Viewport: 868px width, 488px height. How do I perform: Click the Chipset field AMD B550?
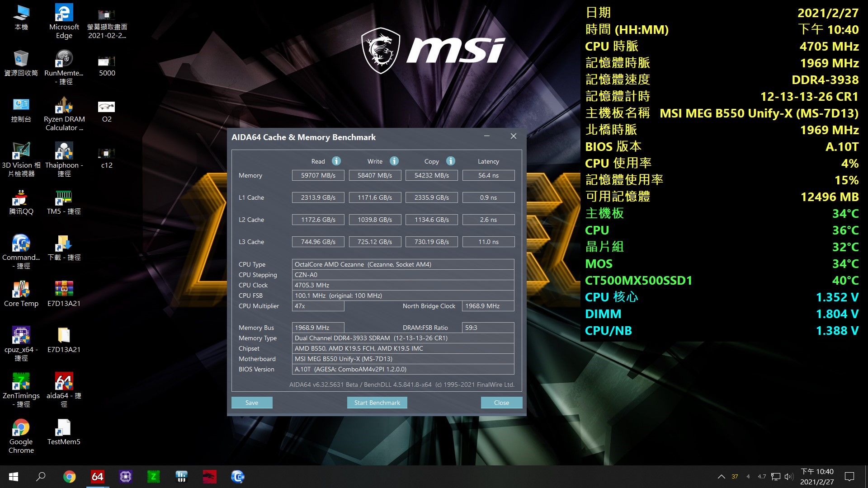[x=403, y=348]
